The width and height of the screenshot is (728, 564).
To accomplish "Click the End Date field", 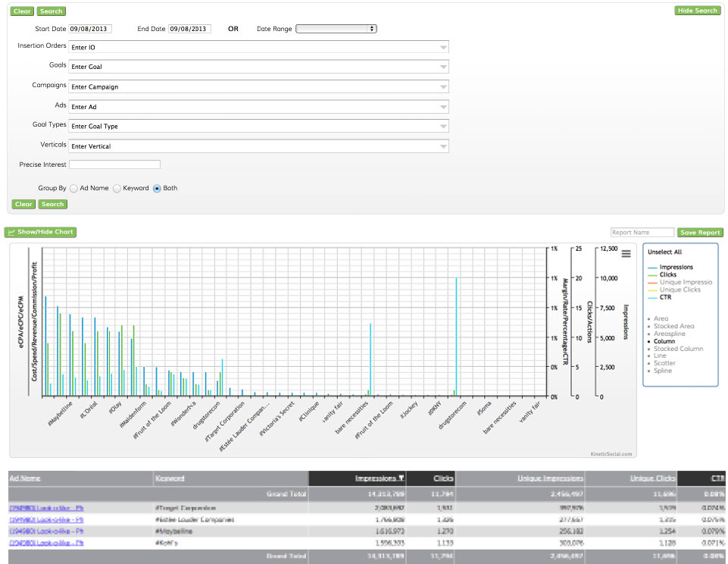I will (189, 29).
